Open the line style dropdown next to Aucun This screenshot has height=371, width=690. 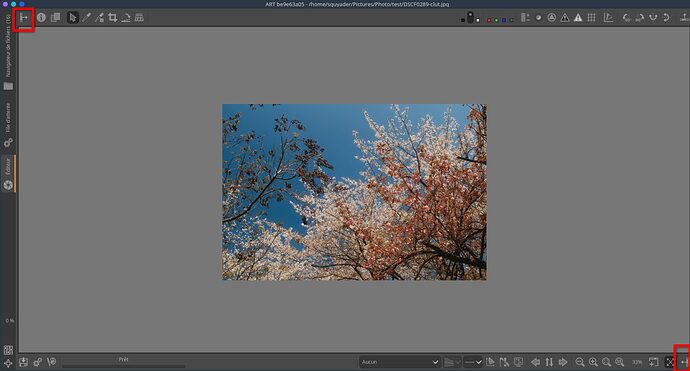click(473, 362)
